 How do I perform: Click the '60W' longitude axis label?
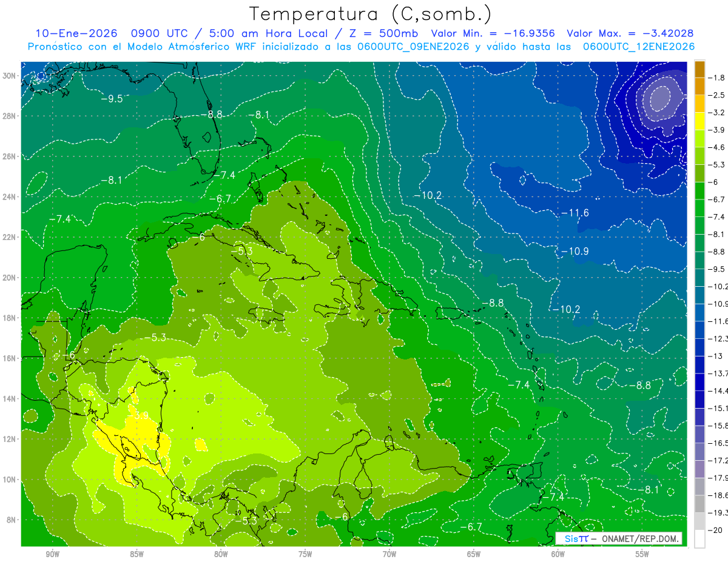tap(558, 555)
